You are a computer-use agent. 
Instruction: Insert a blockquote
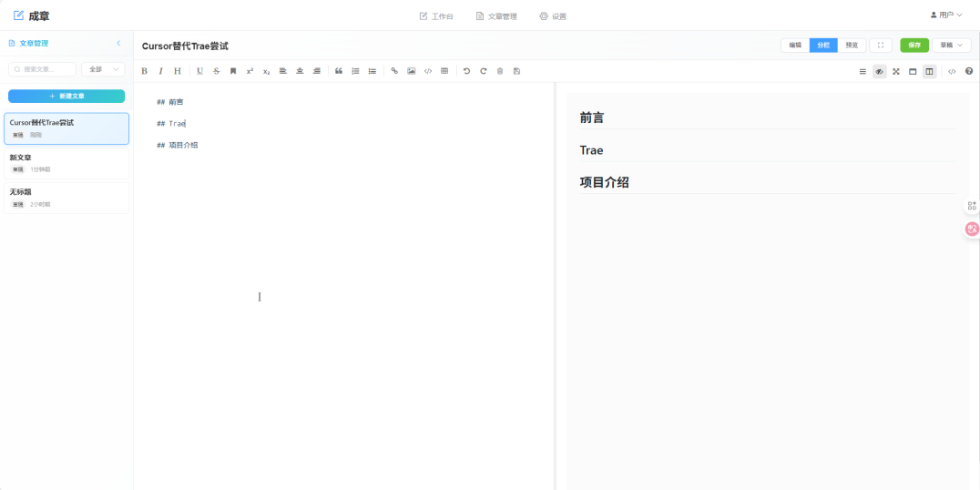point(339,71)
